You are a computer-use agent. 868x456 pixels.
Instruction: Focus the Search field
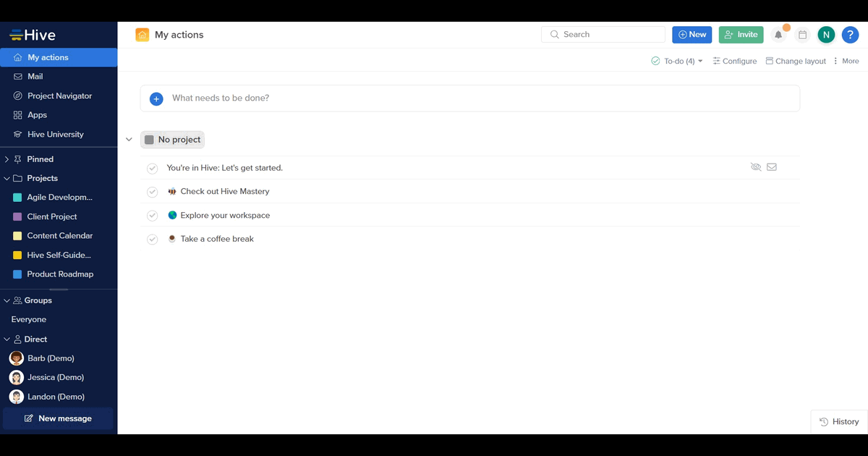click(x=603, y=34)
